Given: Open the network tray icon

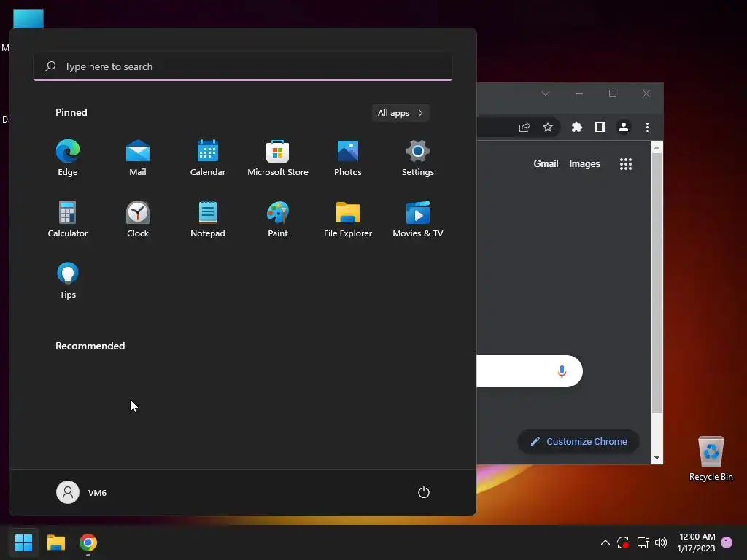Looking at the screenshot, I should pos(643,542).
